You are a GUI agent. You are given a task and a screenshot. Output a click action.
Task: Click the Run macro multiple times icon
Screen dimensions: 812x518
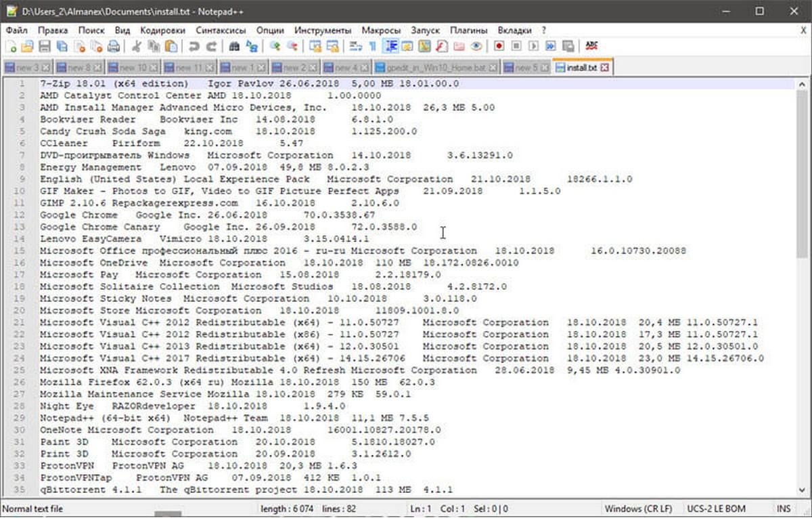click(x=551, y=46)
